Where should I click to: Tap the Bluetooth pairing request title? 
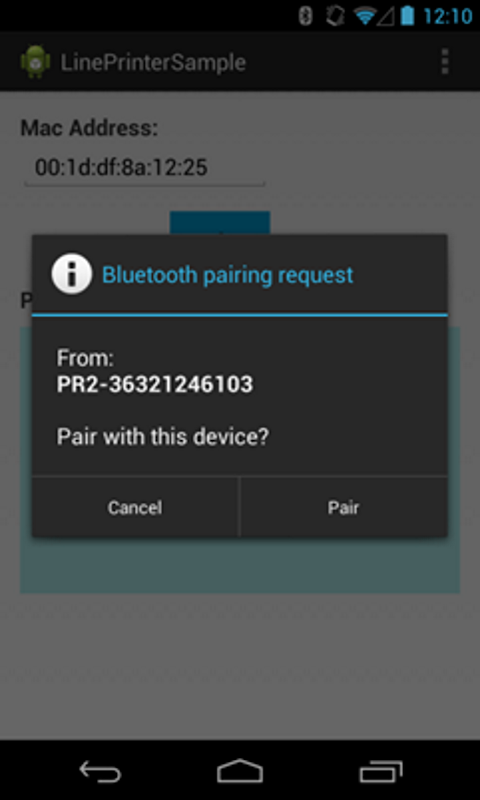click(x=228, y=275)
